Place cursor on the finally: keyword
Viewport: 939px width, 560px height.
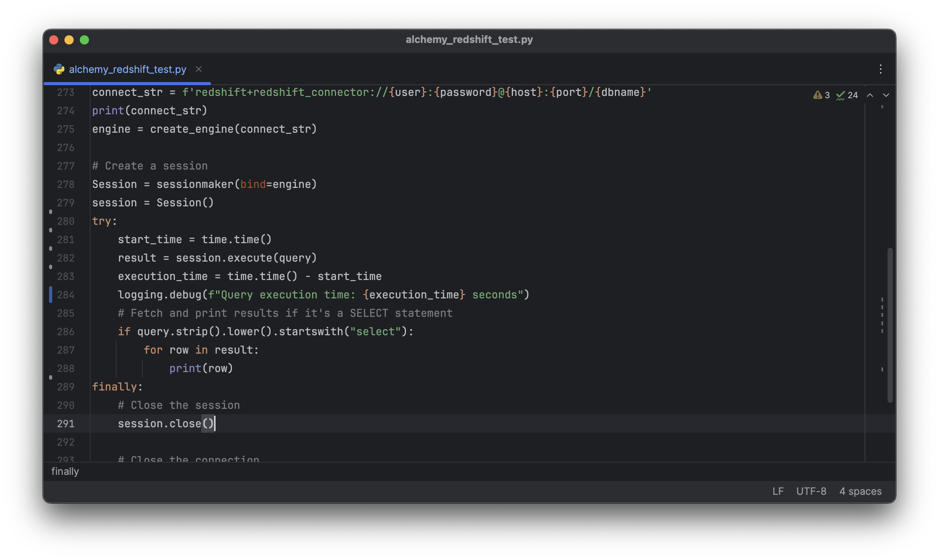[117, 387]
